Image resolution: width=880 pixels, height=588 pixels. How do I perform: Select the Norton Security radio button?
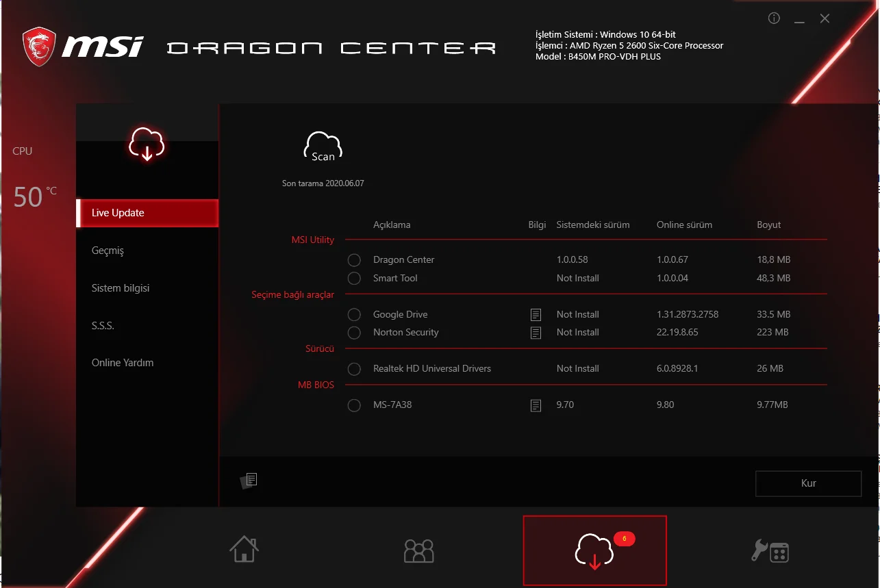point(354,333)
